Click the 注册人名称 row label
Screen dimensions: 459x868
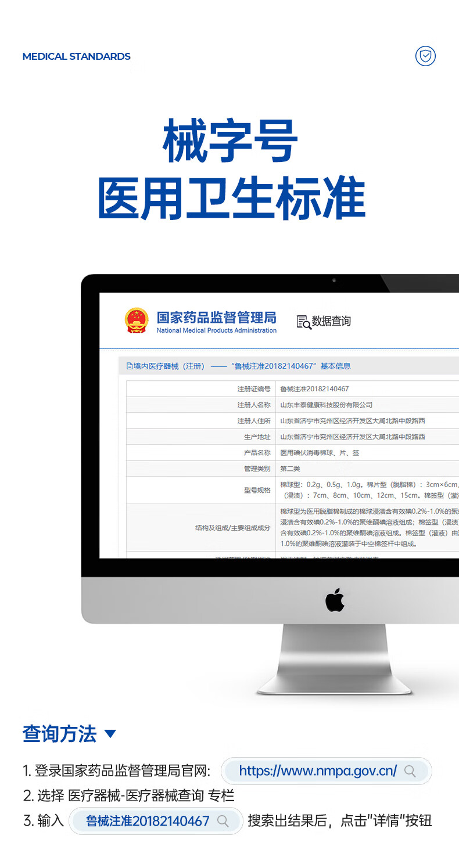[254, 405]
